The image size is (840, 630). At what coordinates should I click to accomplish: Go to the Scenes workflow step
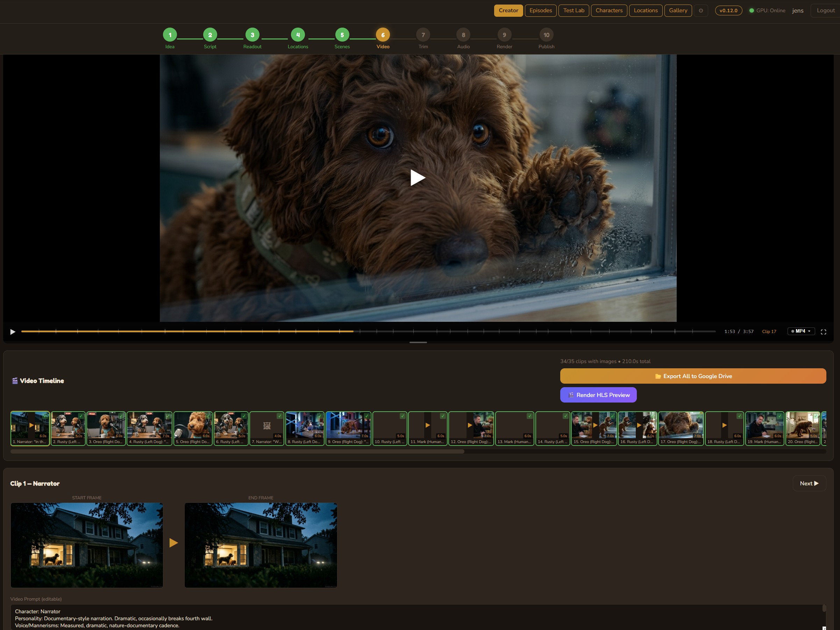pos(342,35)
